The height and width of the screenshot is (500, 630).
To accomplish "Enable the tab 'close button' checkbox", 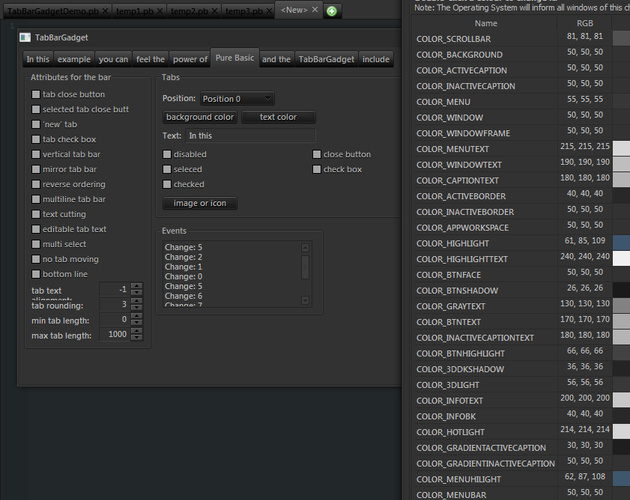I will pyautogui.click(x=317, y=154).
